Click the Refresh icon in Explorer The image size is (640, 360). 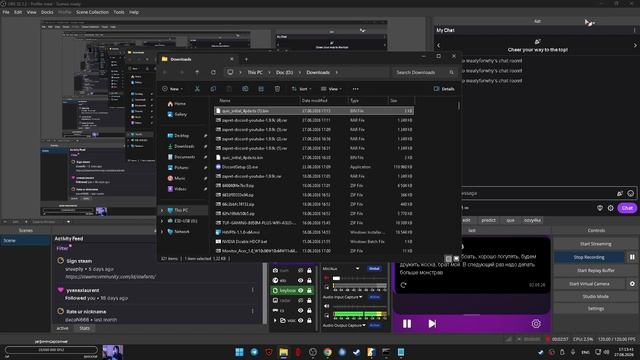pos(213,72)
